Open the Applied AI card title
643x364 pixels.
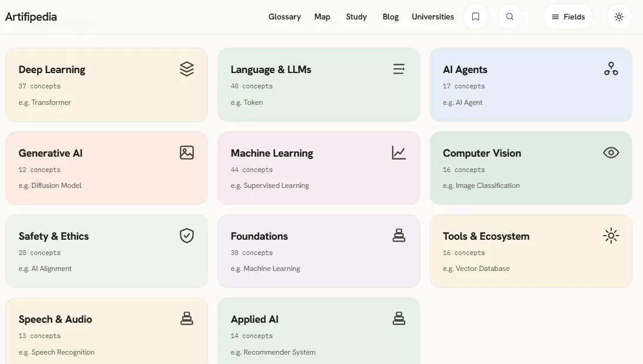(x=254, y=319)
